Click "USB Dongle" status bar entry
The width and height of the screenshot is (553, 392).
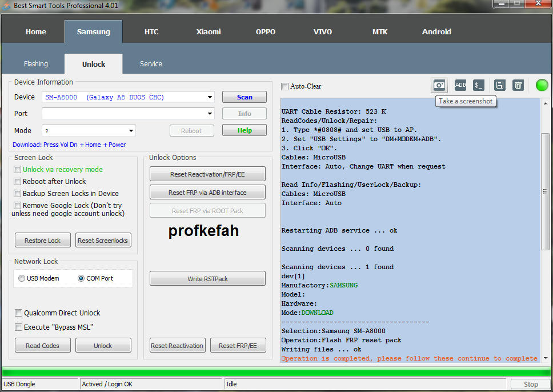(19, 384)
